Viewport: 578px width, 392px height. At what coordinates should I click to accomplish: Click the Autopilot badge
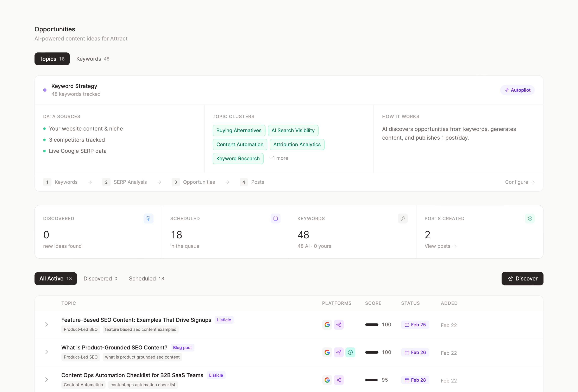[517, 90]
